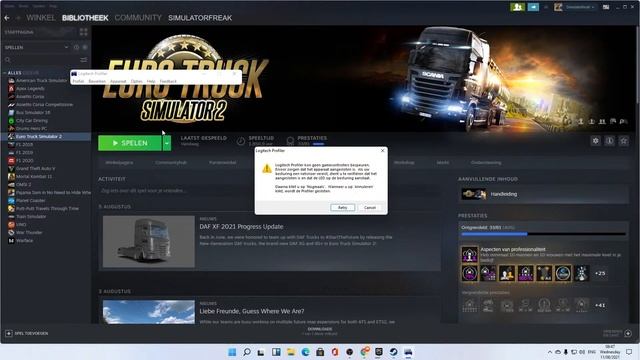Open the Communityhub link
The image size is (640, 360).
(171, 162)
